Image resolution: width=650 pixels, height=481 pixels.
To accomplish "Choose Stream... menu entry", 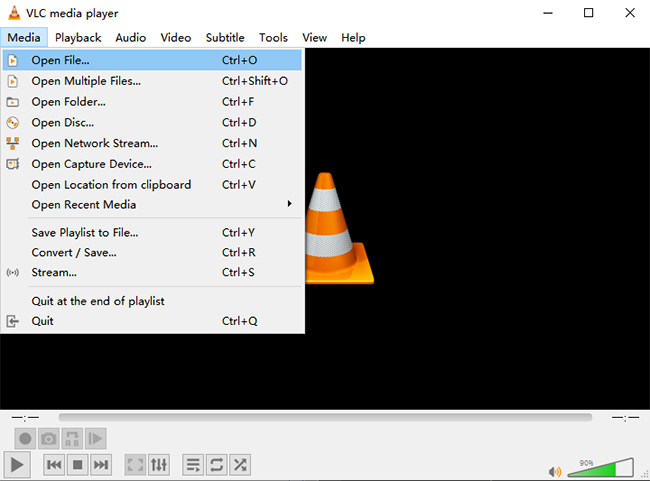I will tap(152, 272).
